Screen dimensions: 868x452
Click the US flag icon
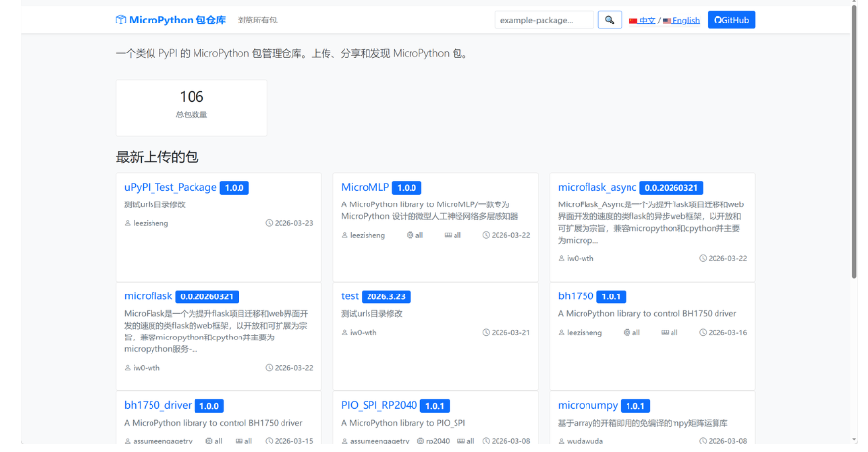(x=667, y=22)
